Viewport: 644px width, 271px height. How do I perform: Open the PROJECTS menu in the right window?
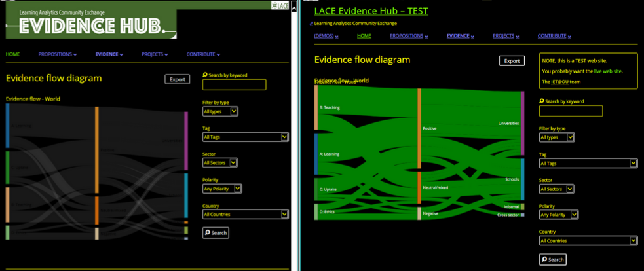(506, 36)
